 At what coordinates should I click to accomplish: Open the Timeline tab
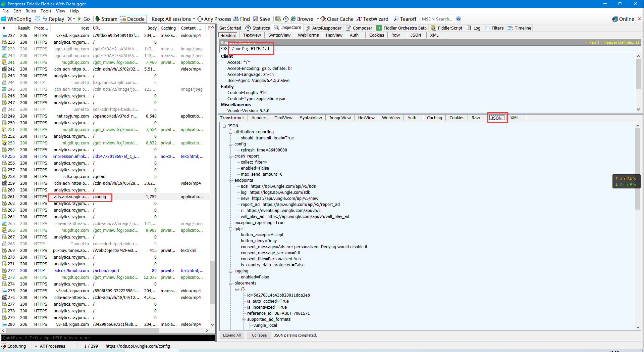(520, 28)
